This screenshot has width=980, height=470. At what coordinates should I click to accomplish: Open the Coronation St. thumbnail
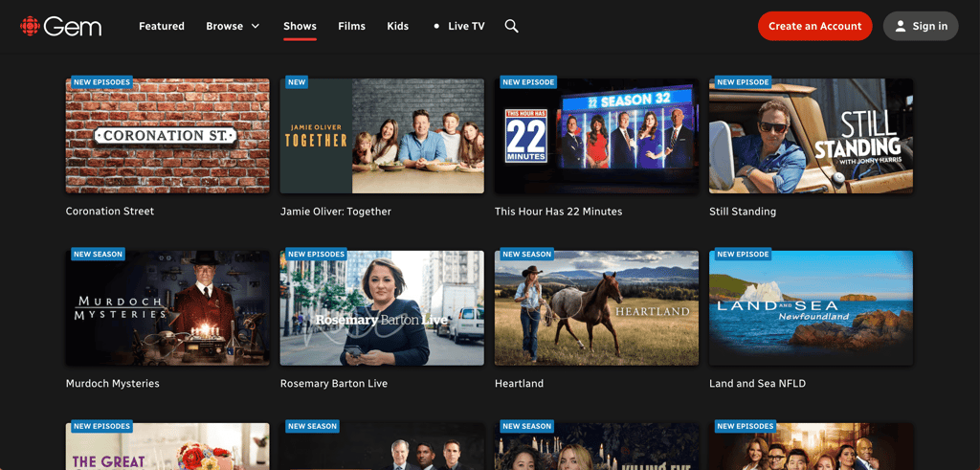point(167,136)
